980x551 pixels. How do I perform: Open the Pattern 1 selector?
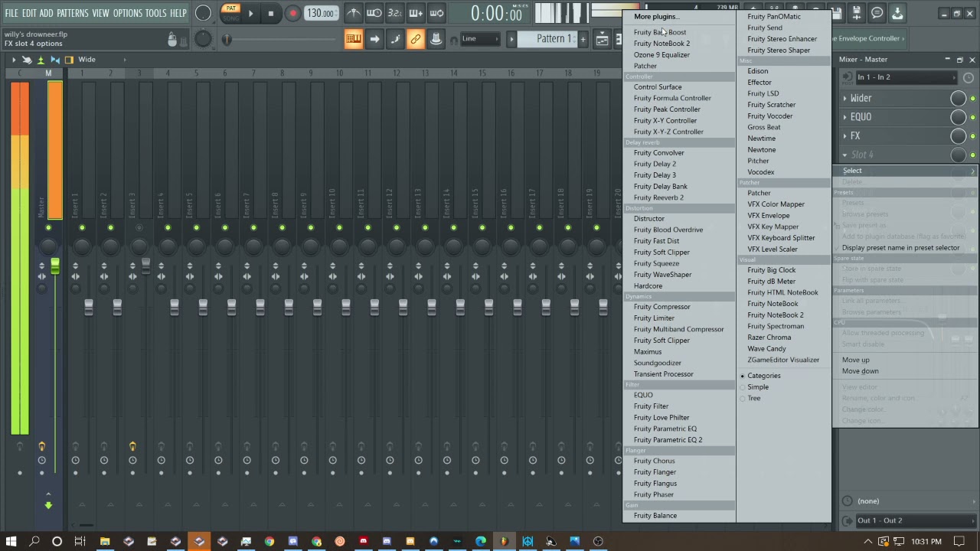(x=548, y=39)
